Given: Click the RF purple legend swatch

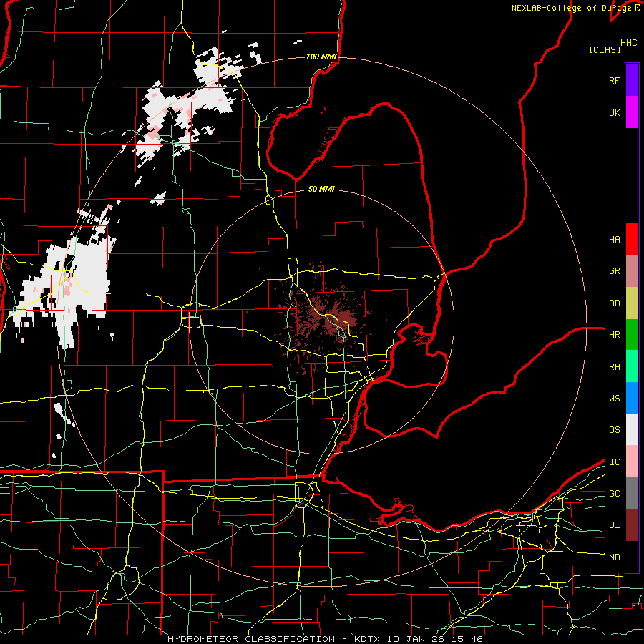Looking at the screenshot, I should tap(632, 80).
